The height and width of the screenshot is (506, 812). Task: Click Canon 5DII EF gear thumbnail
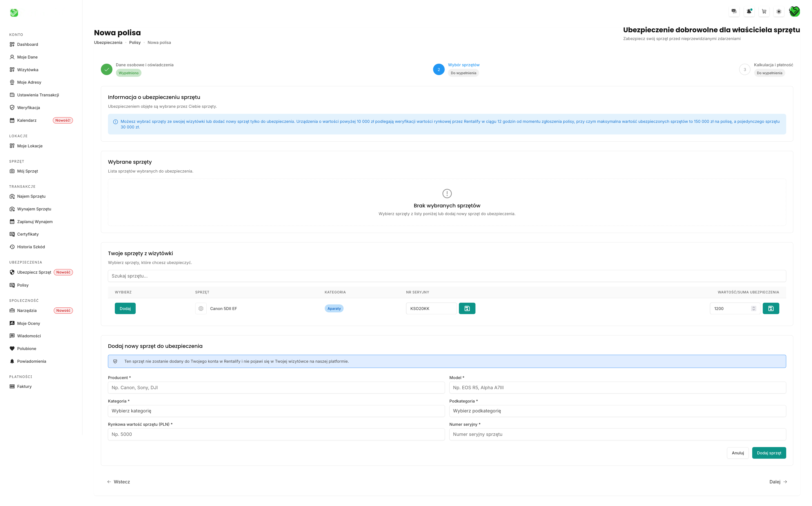(201, 309)
